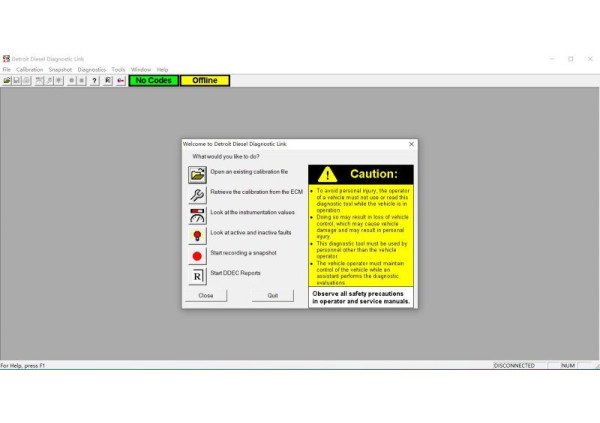
Task: Dismiss the welcome dialog with the X button
Action: [411, 144]
